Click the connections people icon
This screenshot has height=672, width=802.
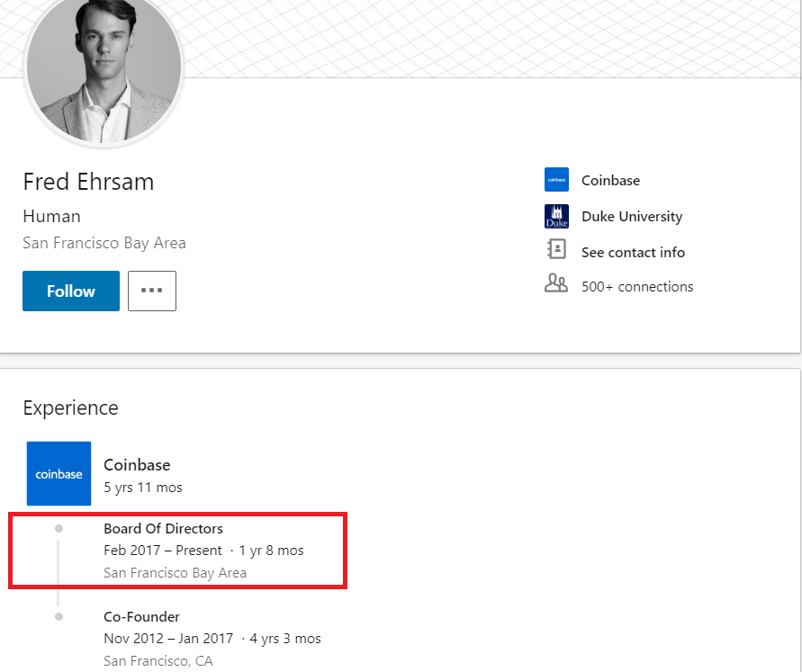point(556,284)
